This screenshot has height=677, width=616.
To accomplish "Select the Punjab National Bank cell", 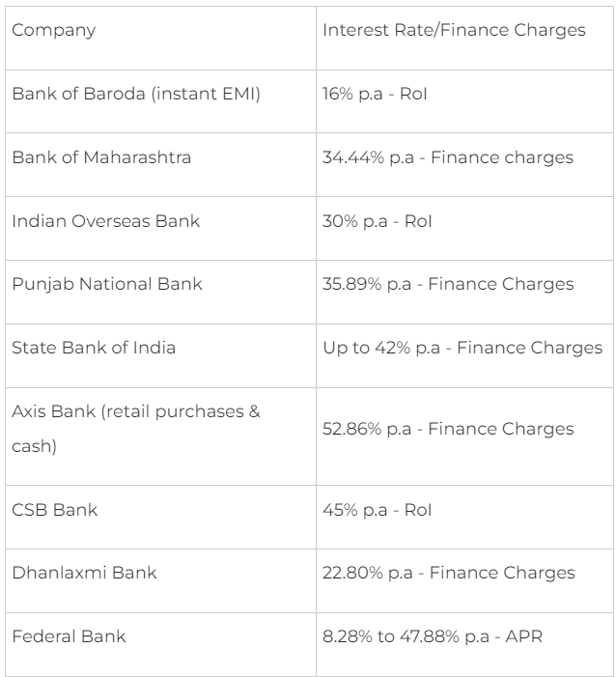I will pyautogui.click(x=160, y=293).
